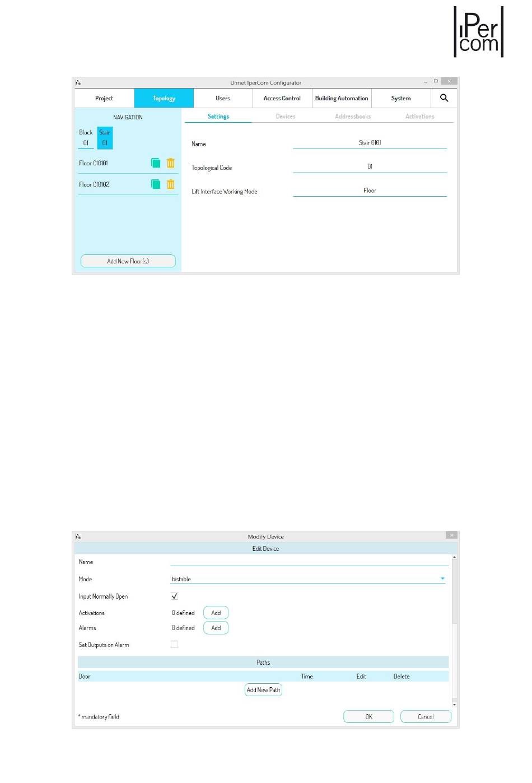This screenshot has width=532, height=783.
Task: Close the Urmet IperCom Configurator window
Action: 449,81
